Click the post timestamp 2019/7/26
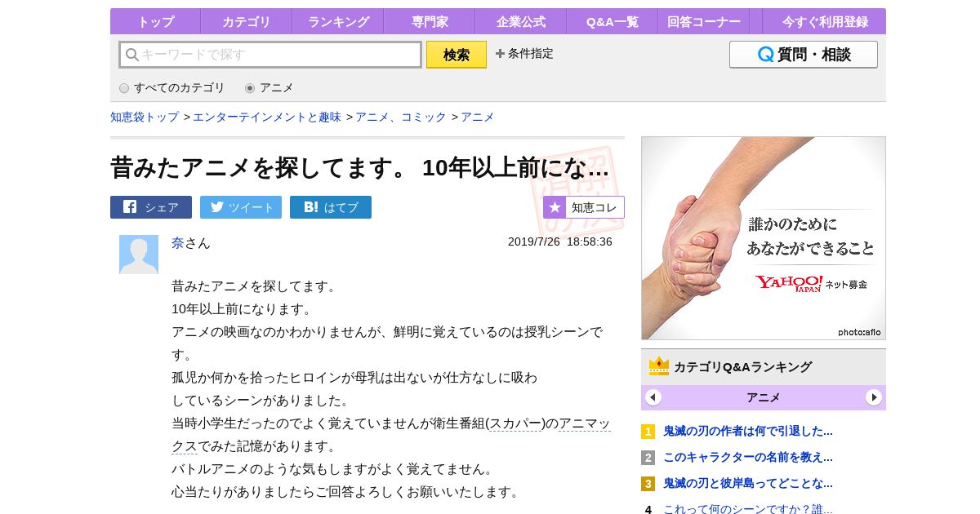This screenshot has width=980, height=514. (560, 241)
